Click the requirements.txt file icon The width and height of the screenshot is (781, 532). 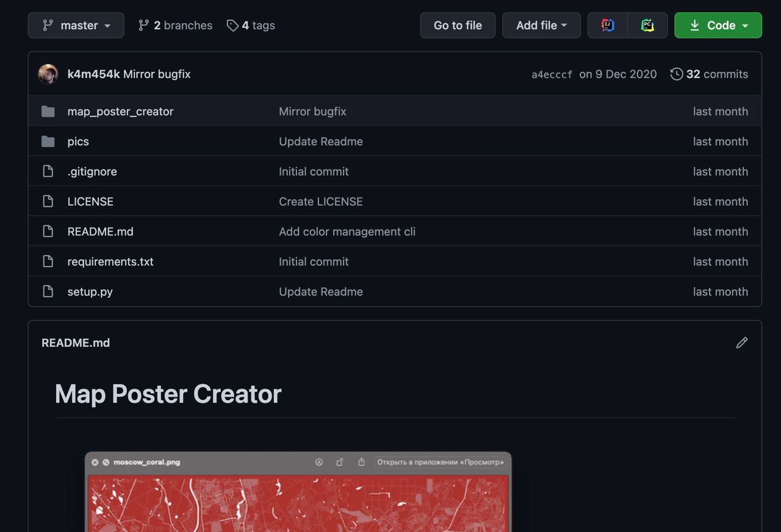48,261
